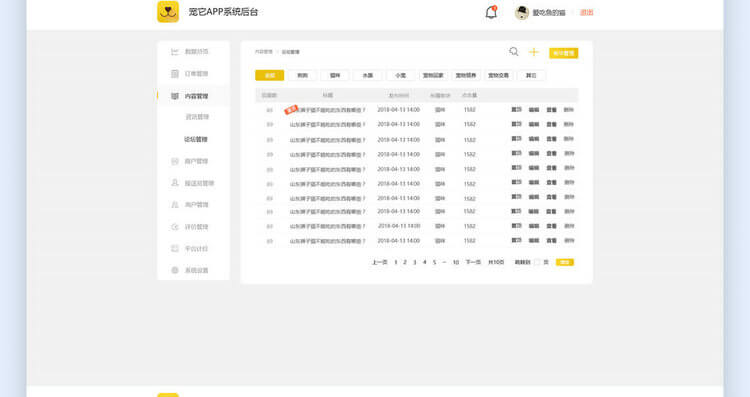Viewport: 750px width, 397px height.
Task: Open 配送员管理 in the sidebar
Action: [x=199, y=183]
